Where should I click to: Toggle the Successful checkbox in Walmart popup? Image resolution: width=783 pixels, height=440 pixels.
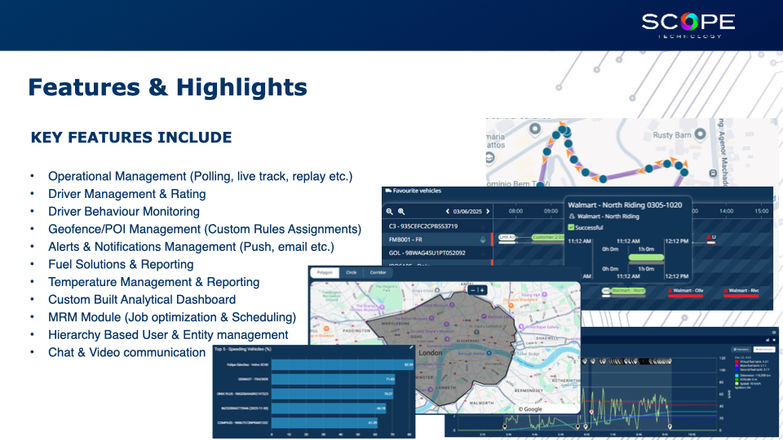pos(571,227)
